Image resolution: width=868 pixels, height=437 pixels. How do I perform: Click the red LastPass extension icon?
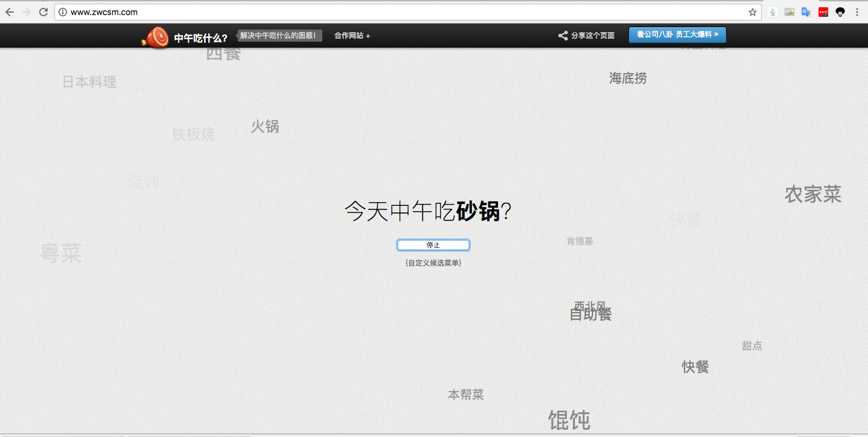[x=823, y=12]
